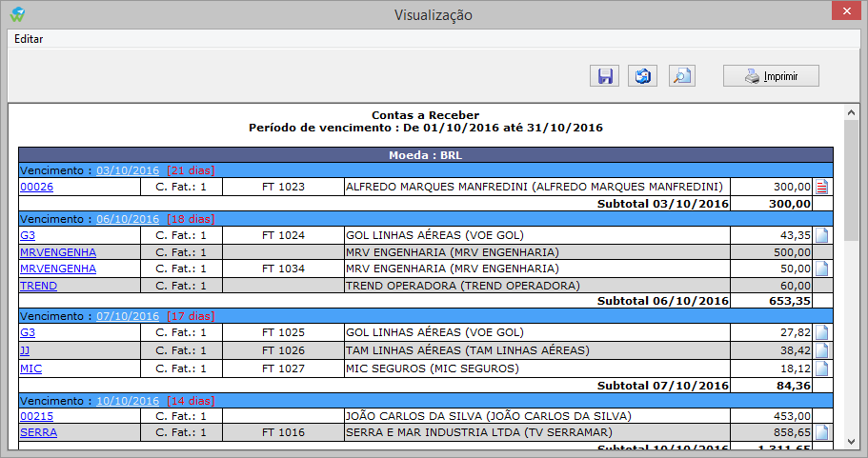868x458 pixels.
Task: Open red document icon for FT 1023
Action: pos(822,187)
